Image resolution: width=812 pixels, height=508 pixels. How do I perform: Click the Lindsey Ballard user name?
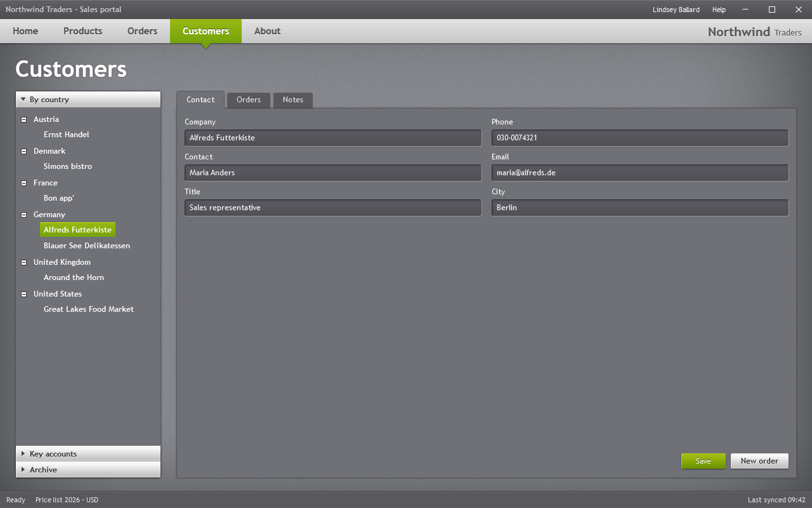676,10
